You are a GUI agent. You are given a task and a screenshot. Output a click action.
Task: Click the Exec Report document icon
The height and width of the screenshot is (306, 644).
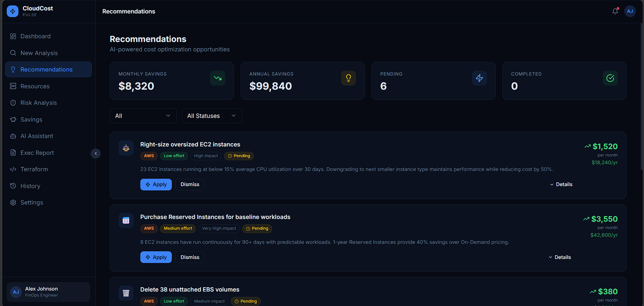tap(13, 153)
